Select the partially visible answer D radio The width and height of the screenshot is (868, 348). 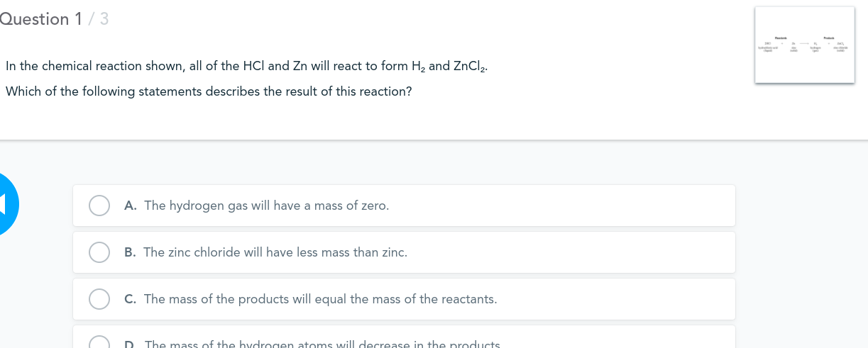point(99,342)
